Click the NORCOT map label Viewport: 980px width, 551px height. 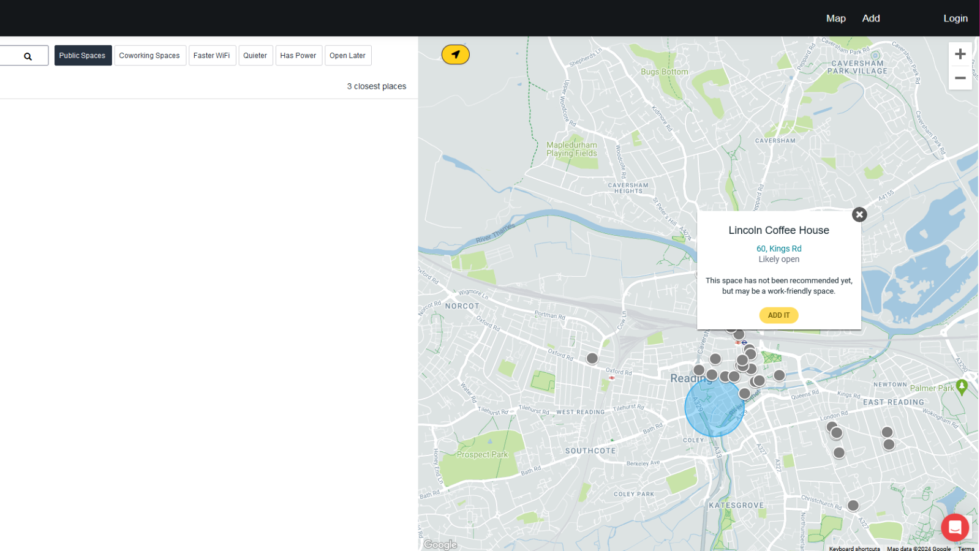click(462, 306)
